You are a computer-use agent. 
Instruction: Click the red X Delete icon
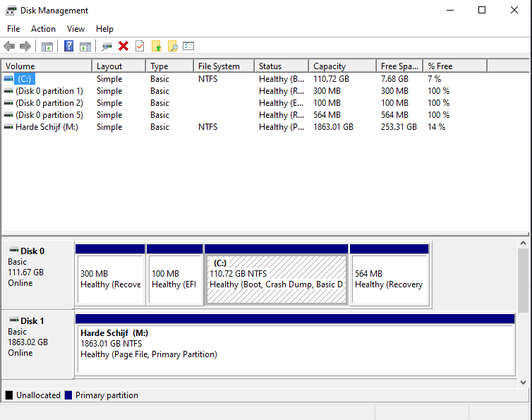click(123, 46)
